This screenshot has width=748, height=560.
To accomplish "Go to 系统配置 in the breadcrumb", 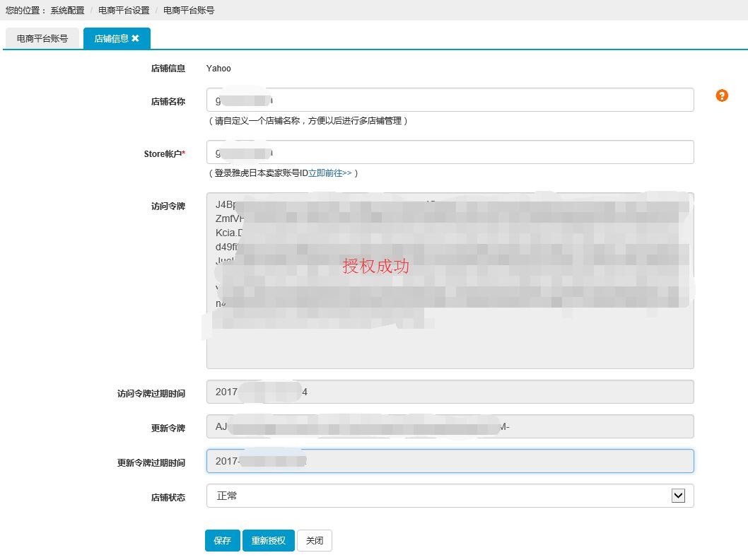I will 67,11.
